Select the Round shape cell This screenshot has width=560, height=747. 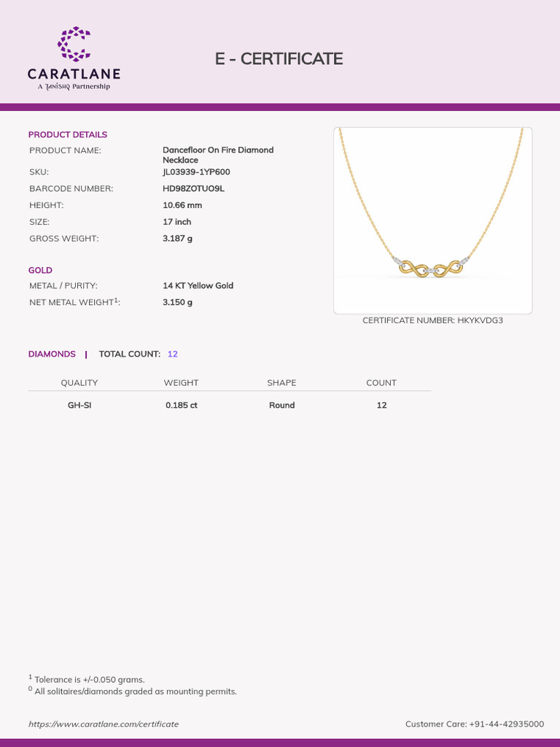click(x=282, y=405)
